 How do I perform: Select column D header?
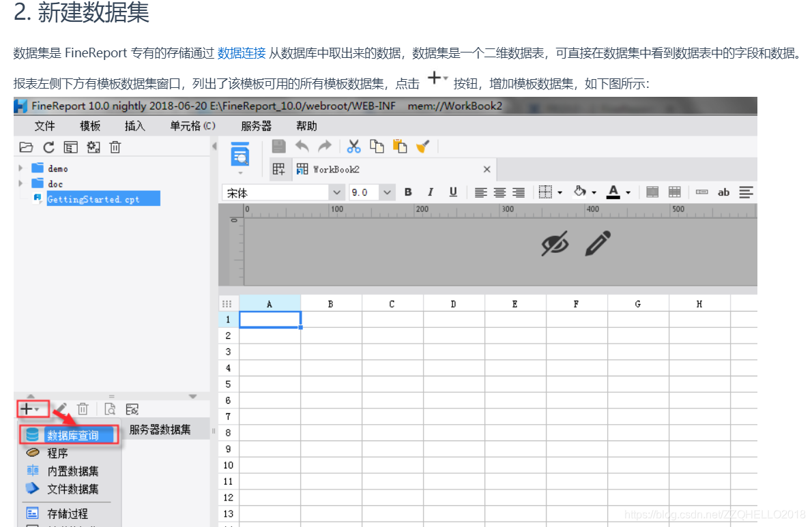[x=453, y=304]
